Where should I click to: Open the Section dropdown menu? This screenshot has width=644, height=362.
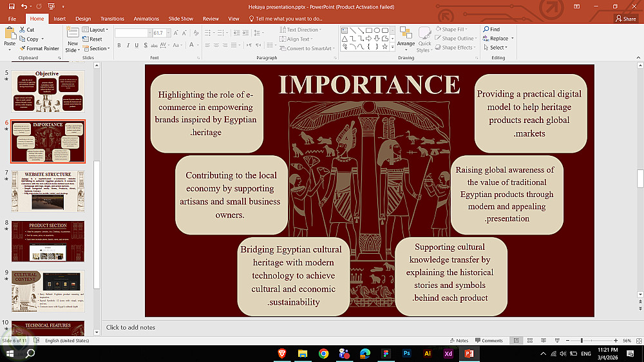point(99,48)
